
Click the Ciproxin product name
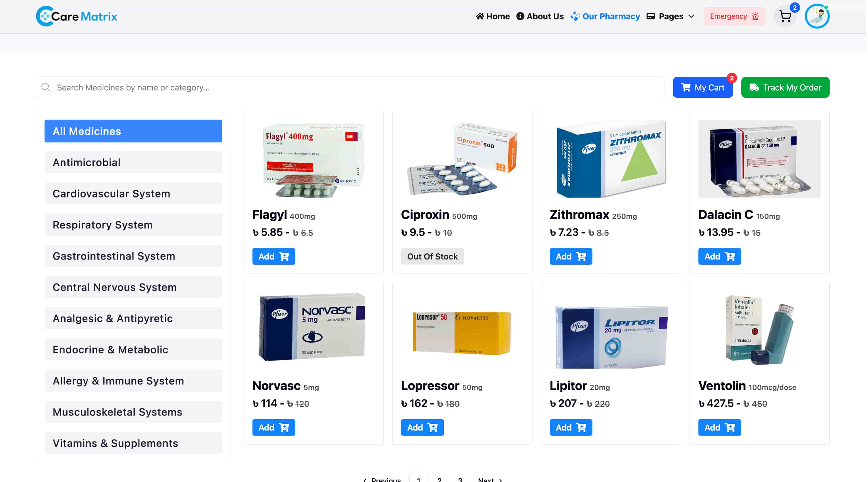click(426, 215)
